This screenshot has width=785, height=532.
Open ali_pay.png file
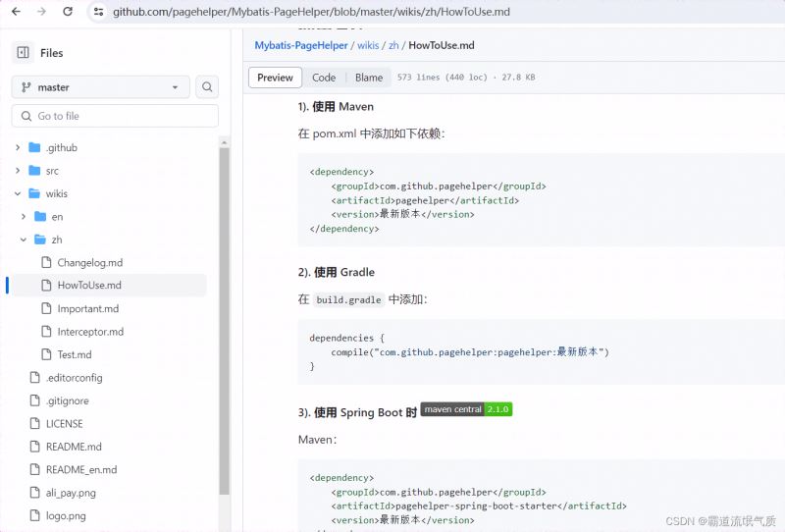(x=71, y=493)
